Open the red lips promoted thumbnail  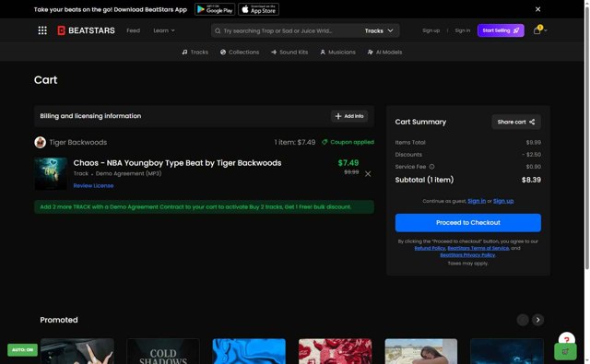pos(335,351)
